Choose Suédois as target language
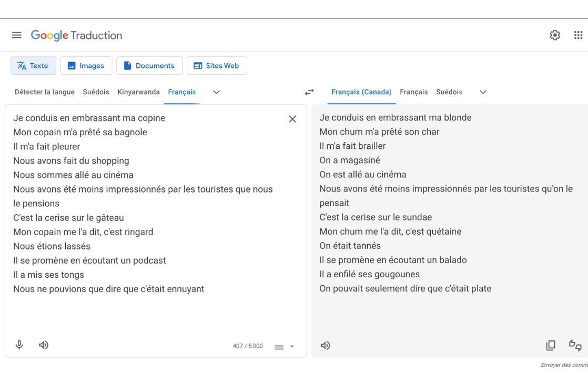The image size is (588, 392). pos(450,92)
